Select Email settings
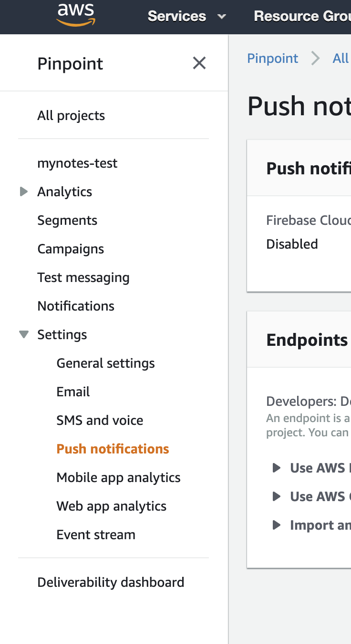This screenshot has height=644, width=351. pos(73,392)
